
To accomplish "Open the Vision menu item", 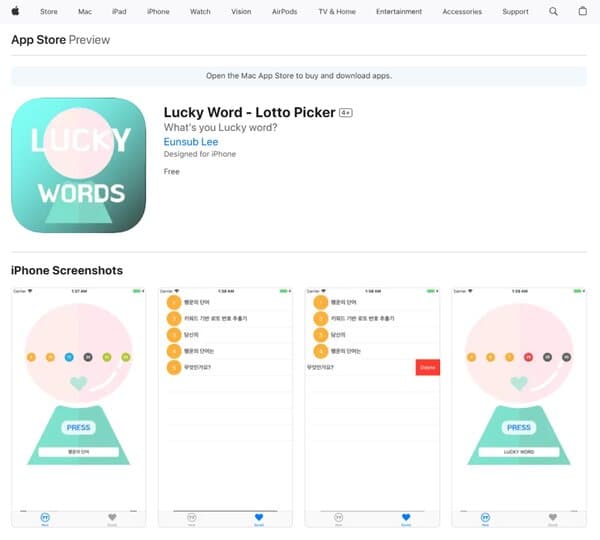I will [241, 11].
